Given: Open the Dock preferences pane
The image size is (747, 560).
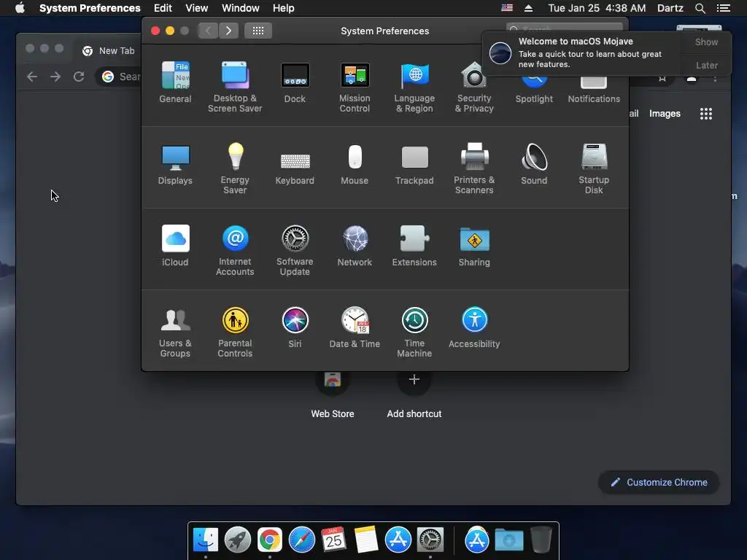Looking at the screenshot, I should point(295,82).
